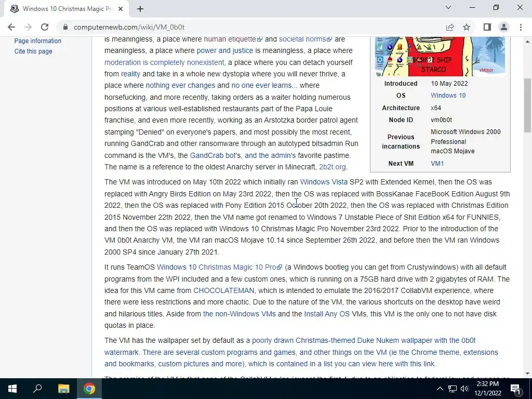Open the Chrome profile menu
Image resolution: width=532 pixels, height=399 pixels.
(x=504, y=27)
